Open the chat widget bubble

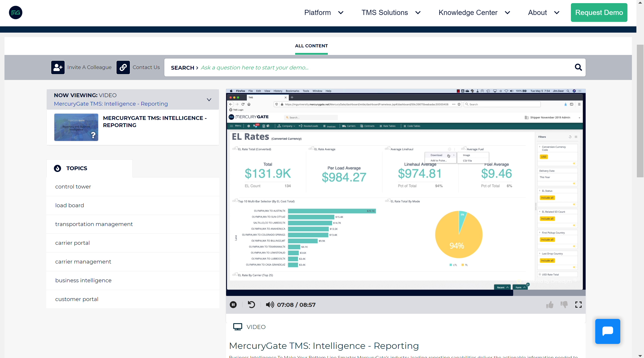pyautogui.click(x=608, y=331)
